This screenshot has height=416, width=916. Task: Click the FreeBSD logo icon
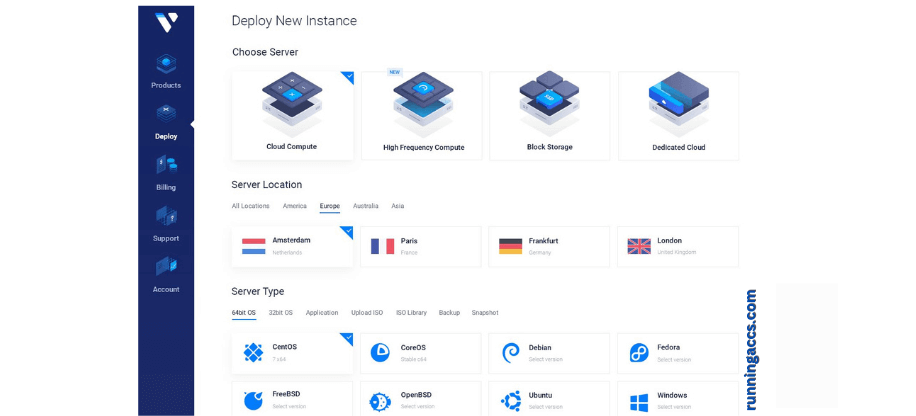[253, 400]
